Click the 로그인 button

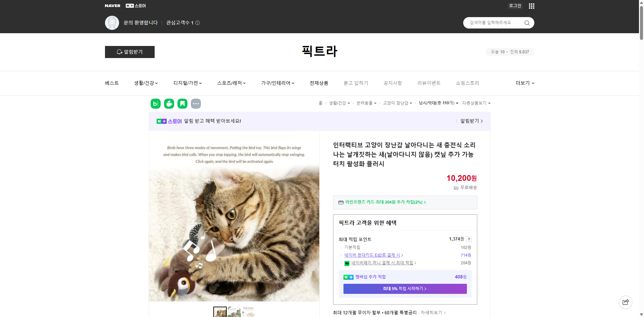coord(515,6)
